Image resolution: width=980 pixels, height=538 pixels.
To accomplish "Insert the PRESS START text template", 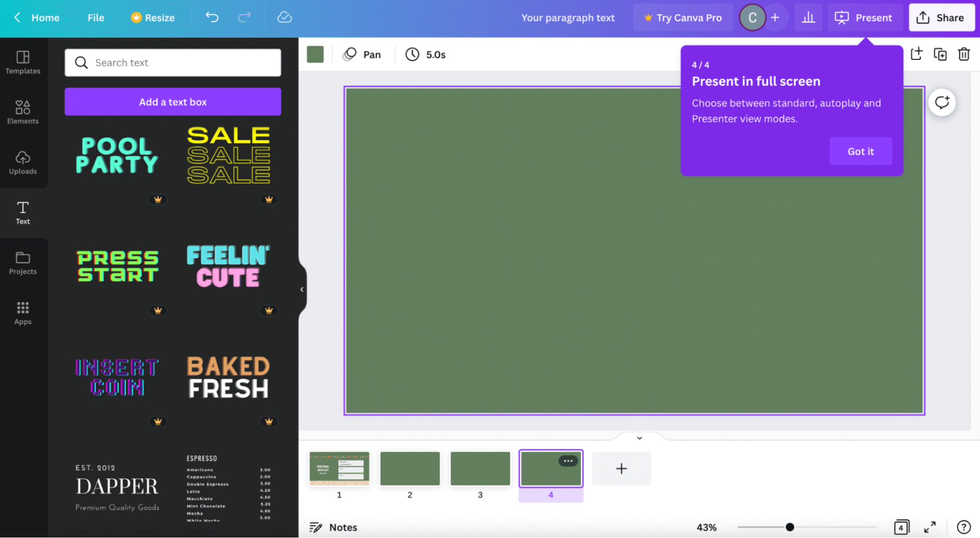I will coord(118,266).
